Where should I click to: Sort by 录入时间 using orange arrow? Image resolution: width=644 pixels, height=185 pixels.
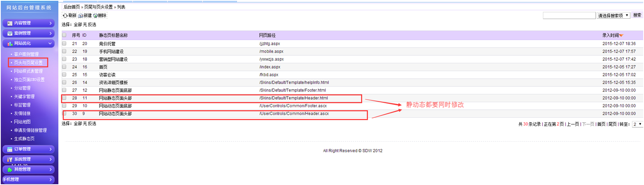click(621, 35)
